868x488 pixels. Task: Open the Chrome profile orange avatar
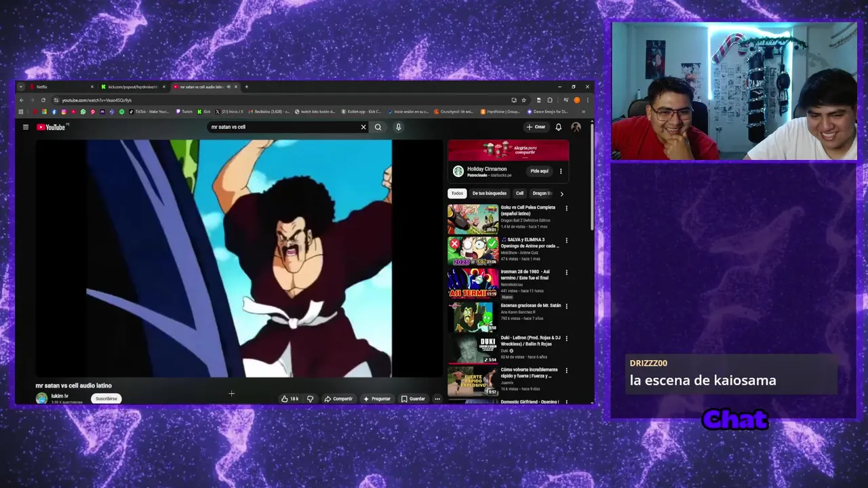tap(577, 100)
